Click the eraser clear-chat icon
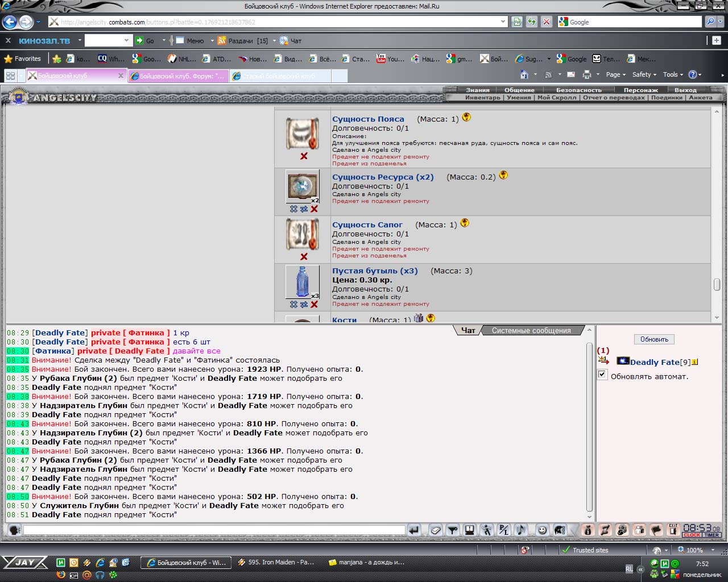 point(436,530)
